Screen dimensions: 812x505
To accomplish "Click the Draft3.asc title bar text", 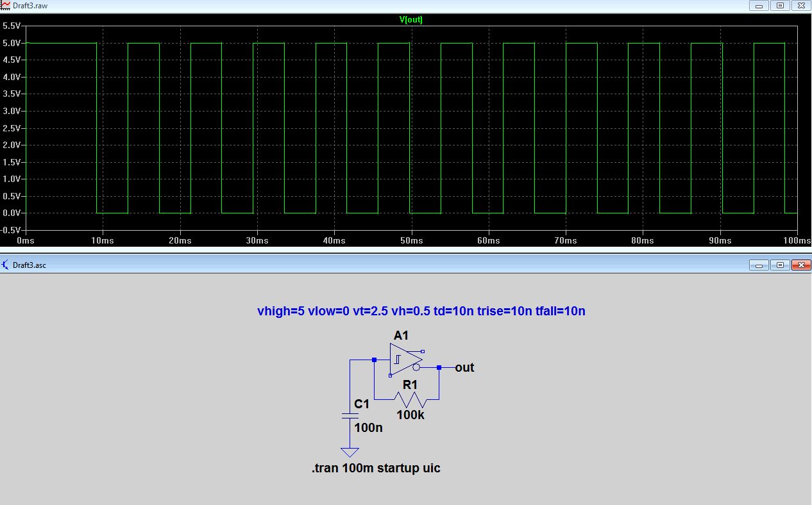I will point(30,265).
